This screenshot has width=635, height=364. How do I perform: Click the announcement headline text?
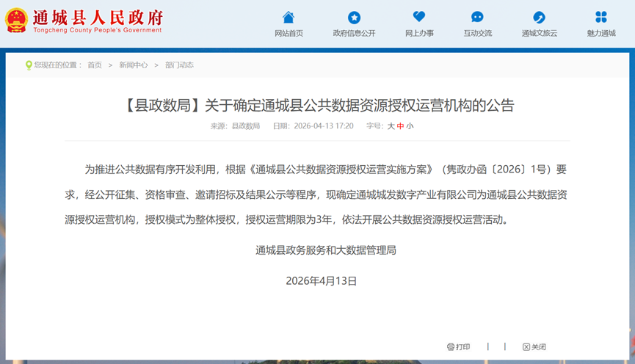316,106
